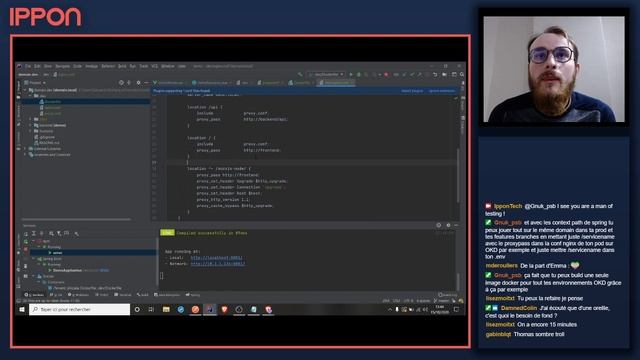The image size is (640, 360).
Task: Click the Services panel gear settings icon
Action: pyautogui.click(x=448, y=225)
